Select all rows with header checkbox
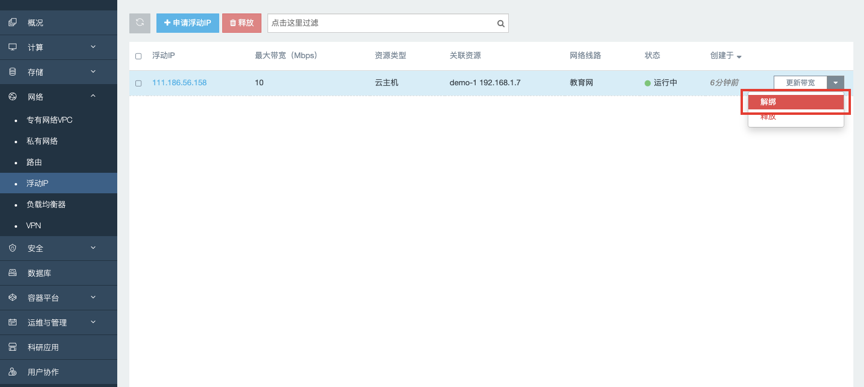The height and width of the screenshot is (387, 864). (x=138, y=56)
